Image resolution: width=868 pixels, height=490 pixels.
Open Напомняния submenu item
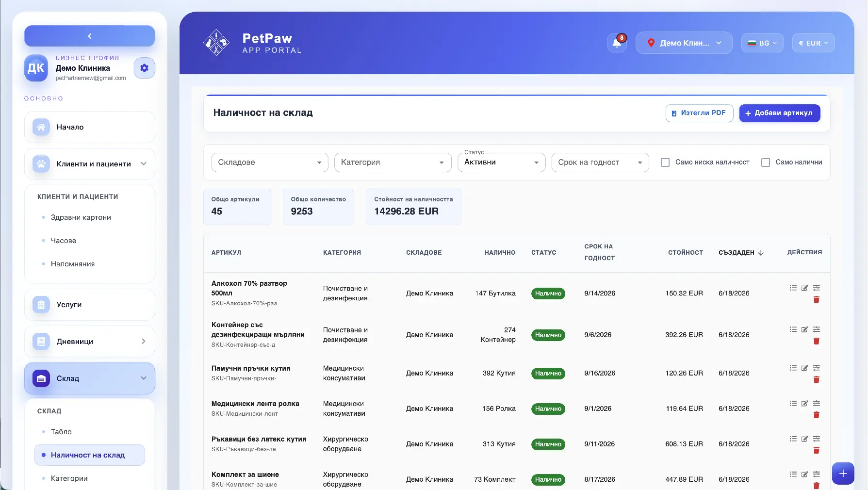click(x=73, y=264)
